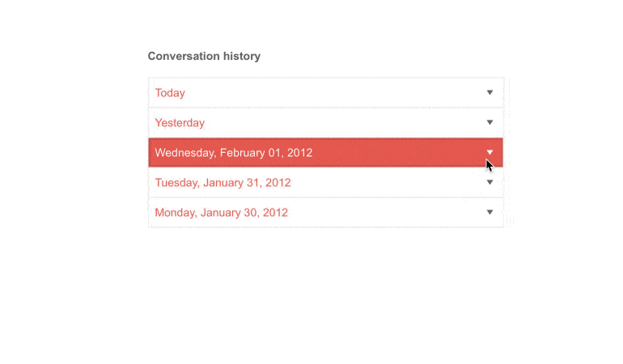
Task: Show today's conversation history panel
Action: (x=324, y=93)
